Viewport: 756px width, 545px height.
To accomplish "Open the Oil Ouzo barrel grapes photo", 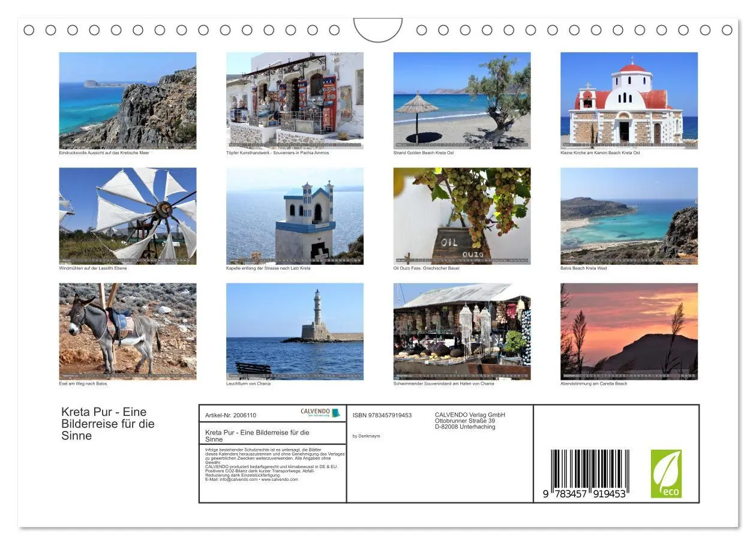I will pyautogui.click(x=462, y=216).
